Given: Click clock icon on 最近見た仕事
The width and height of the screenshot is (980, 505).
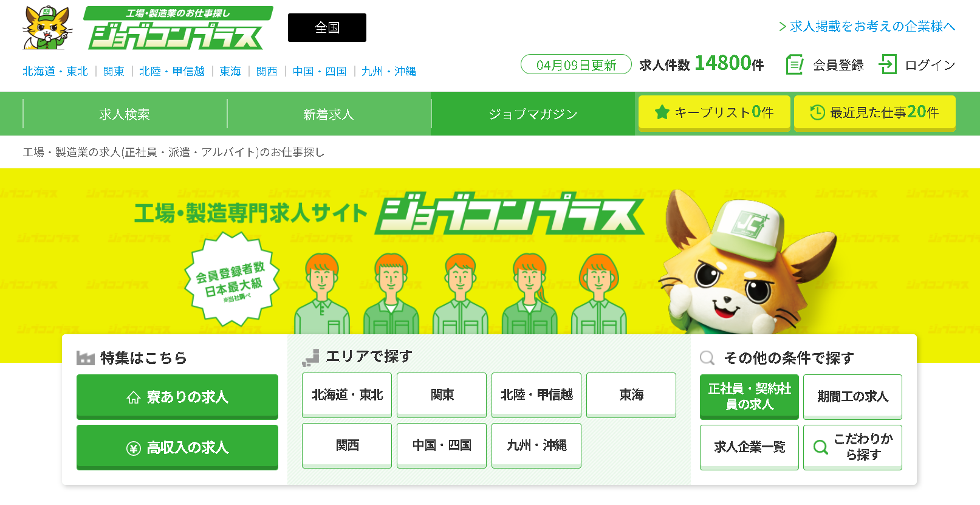Looking at the screenshot, I should pyautogui.click(x=817, y=112).
